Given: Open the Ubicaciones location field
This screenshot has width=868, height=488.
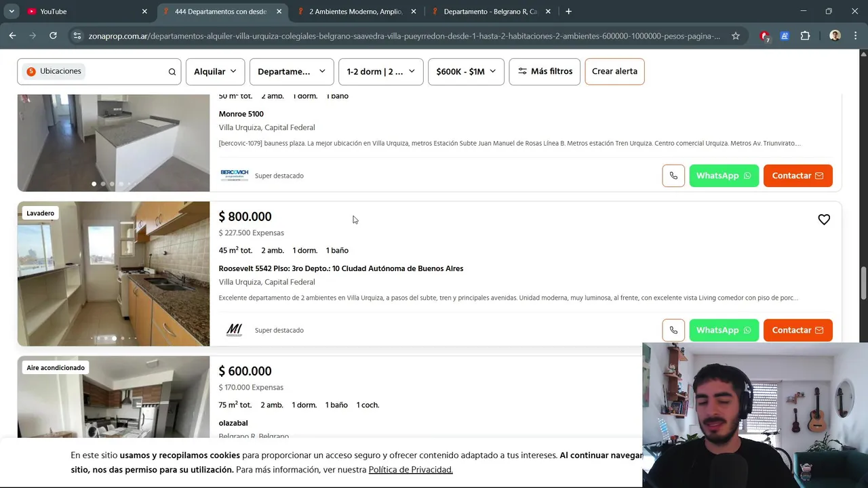Looking at the screenshot, I should [99, 71].
